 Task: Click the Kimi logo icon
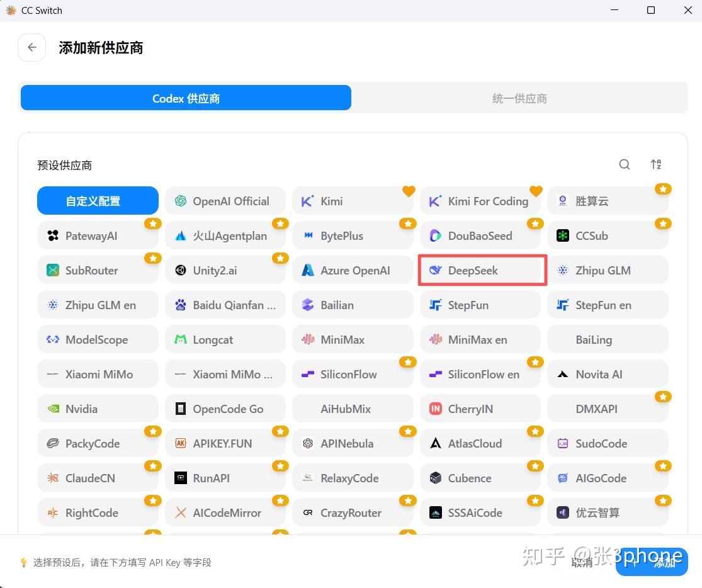[308, 201]
